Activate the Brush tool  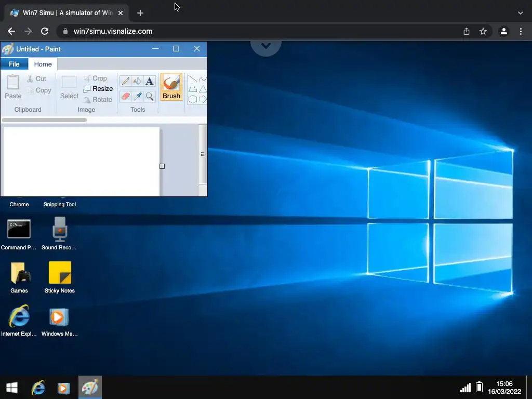171,87
